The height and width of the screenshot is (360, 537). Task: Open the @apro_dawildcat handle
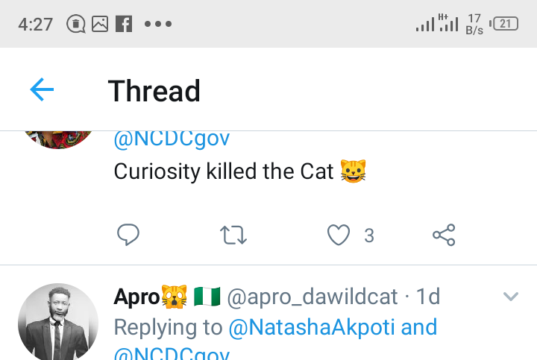312,297
